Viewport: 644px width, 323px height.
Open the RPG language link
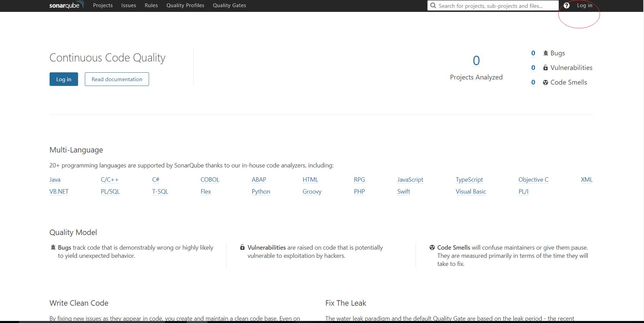pyautogui.click(x=360, y=180)
